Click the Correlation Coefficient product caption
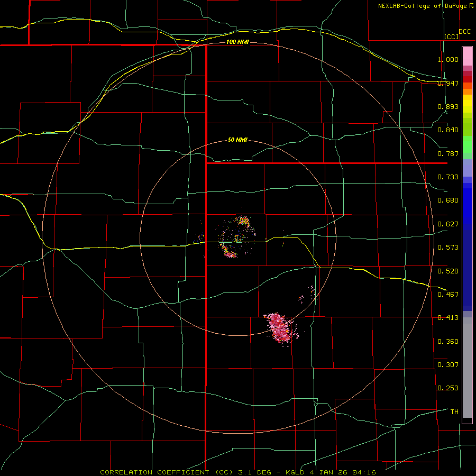The width and height of the screenshot is (476, 476). pyautogui.click(x=238, y=472)
